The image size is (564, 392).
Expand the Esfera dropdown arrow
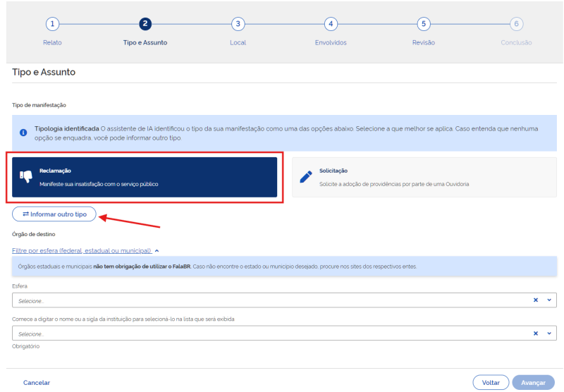point(549,300)
